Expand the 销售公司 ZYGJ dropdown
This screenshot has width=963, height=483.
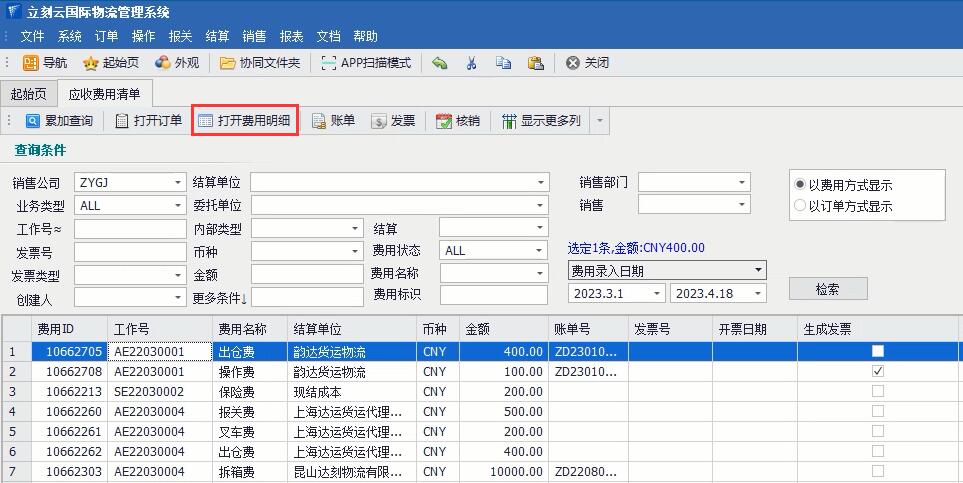point(178,183)
